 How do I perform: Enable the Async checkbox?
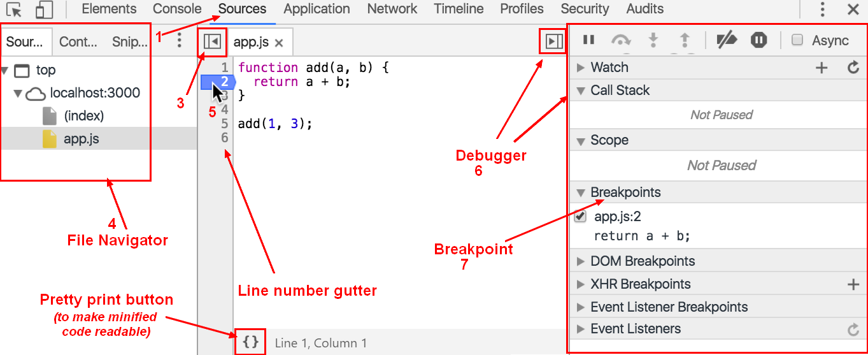click(x=797, y=40)
